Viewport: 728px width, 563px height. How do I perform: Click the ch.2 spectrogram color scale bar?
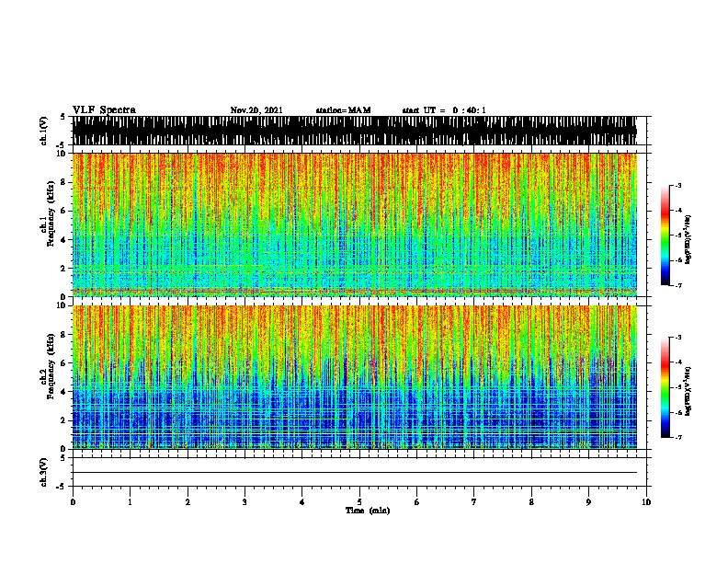(665, 387)
